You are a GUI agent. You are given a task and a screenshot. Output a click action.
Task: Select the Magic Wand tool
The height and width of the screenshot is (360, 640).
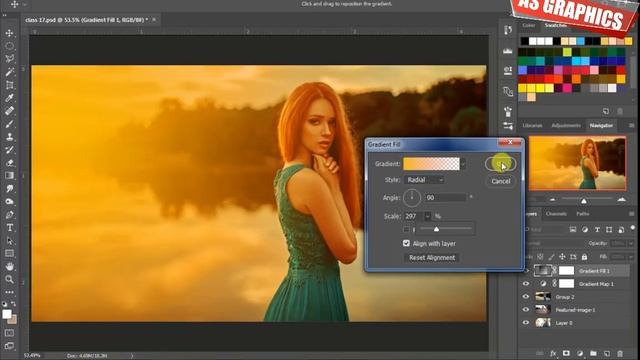pyautogui.click(x=9, y=72)
